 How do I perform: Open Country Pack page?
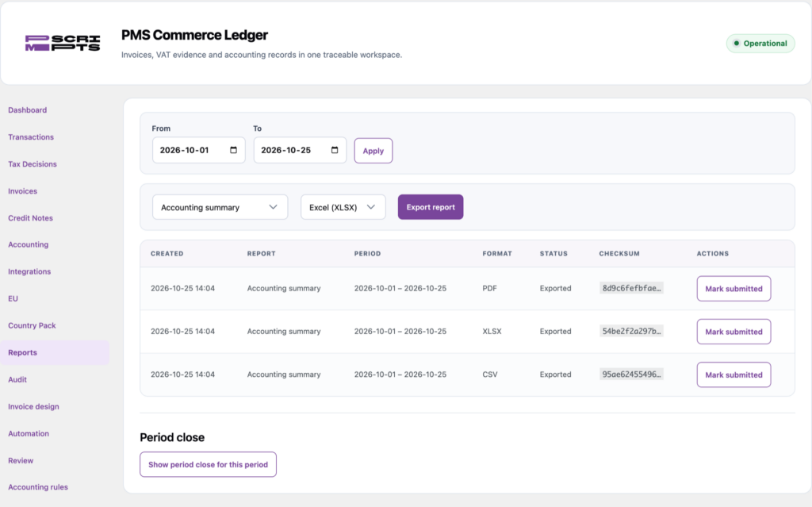coord(32,325)
